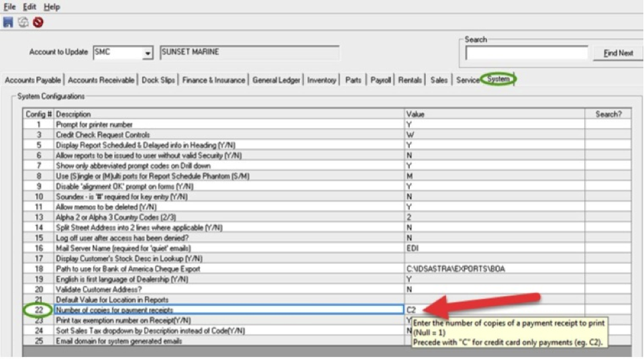Open the Dock Slips tab
Screen dimensions: 644x359
[158, 80]
